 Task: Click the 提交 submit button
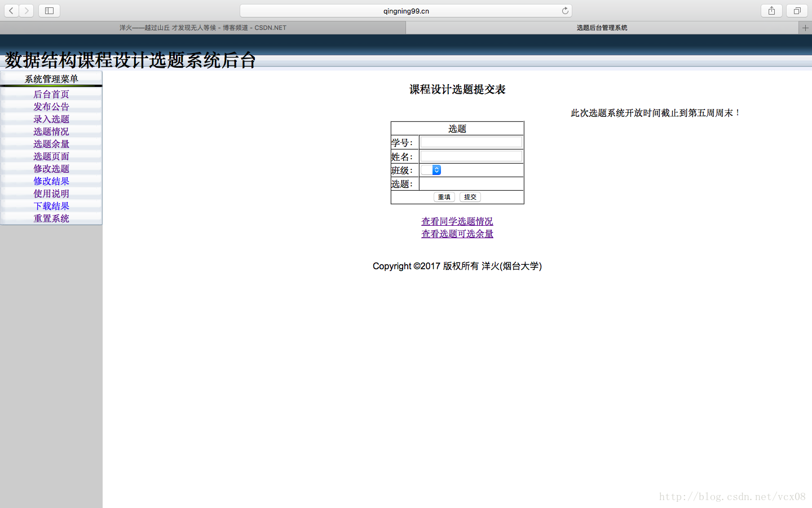click(470, 196)
